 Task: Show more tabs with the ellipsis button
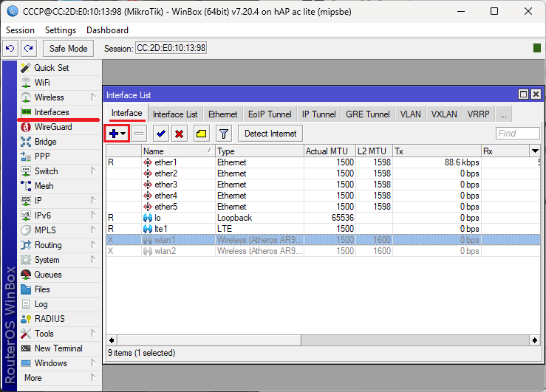click(x=502, y=114)
